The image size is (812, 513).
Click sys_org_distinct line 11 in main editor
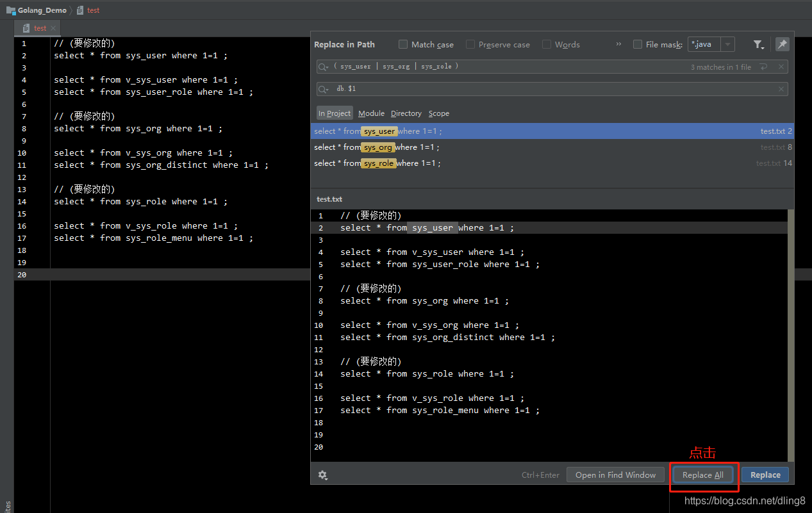click(x=162, y=165)
